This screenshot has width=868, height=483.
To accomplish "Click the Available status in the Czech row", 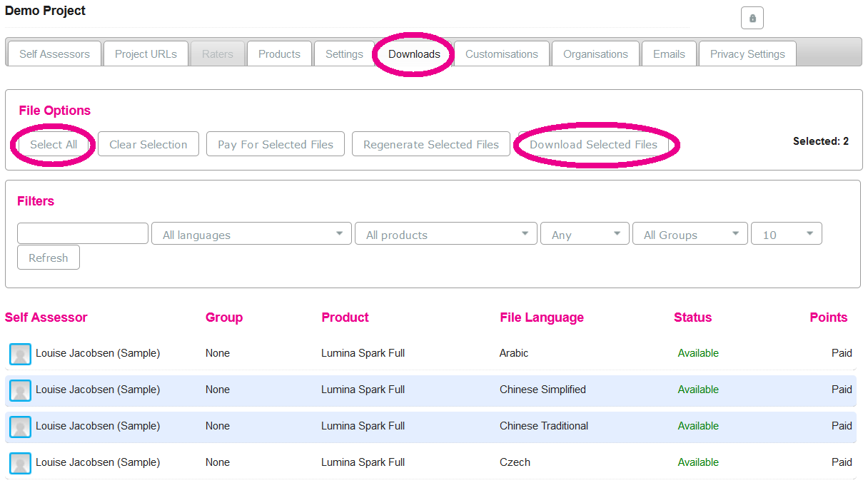I will pyautogui.click(x=698, y=462).
